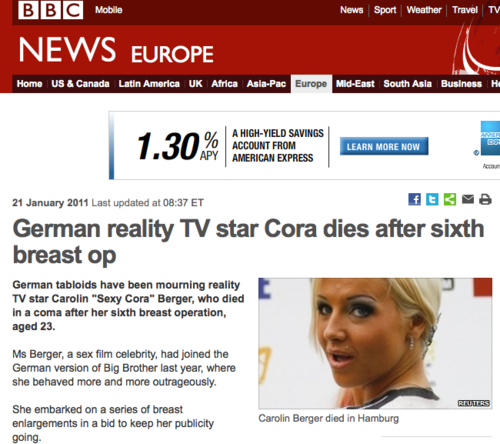
Task: Switch to the Business tab
Action: [461, 84]
